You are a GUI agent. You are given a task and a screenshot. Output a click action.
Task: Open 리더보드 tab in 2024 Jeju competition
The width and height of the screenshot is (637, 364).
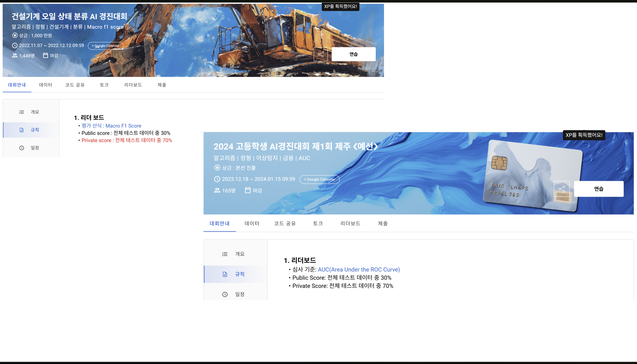pyautogui.click(x=350, y=223)
